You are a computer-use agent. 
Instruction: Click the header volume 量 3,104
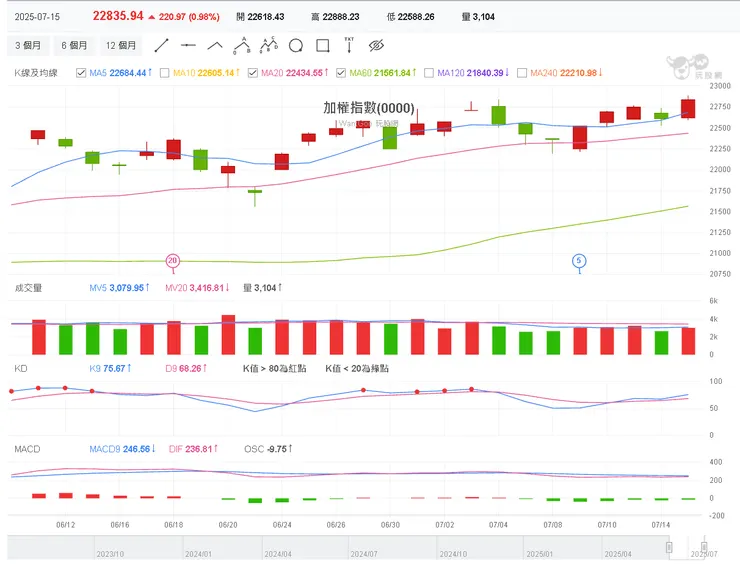(x=478, y=17)
